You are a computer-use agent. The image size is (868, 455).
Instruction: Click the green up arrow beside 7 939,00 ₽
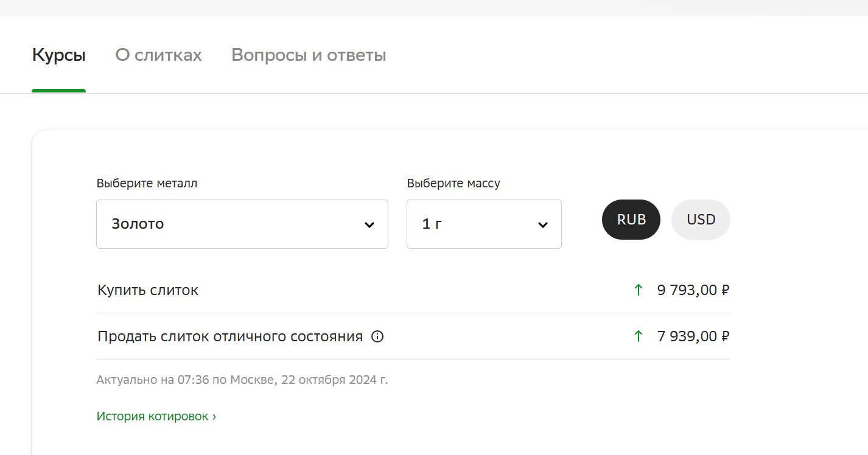click(x=638, y=336)
